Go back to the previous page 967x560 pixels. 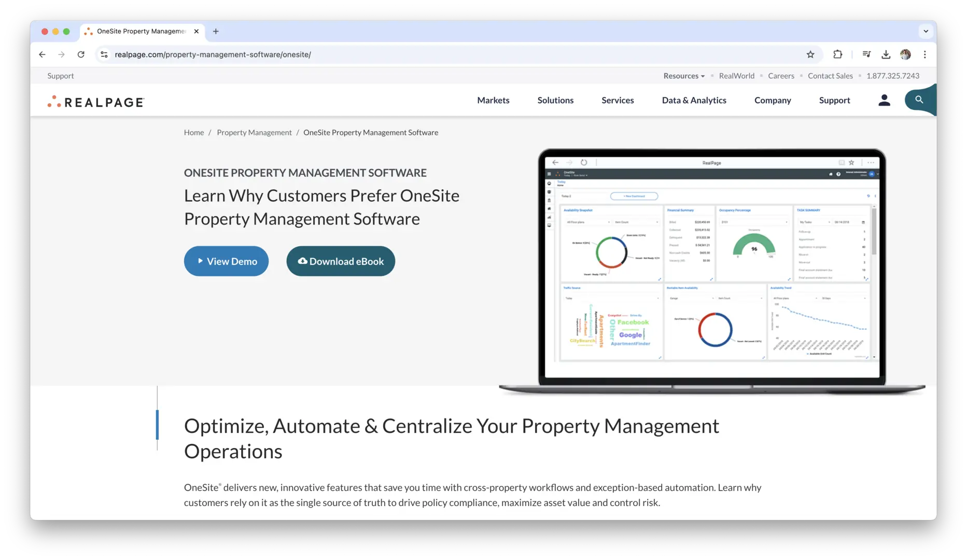tap(43, 54)
